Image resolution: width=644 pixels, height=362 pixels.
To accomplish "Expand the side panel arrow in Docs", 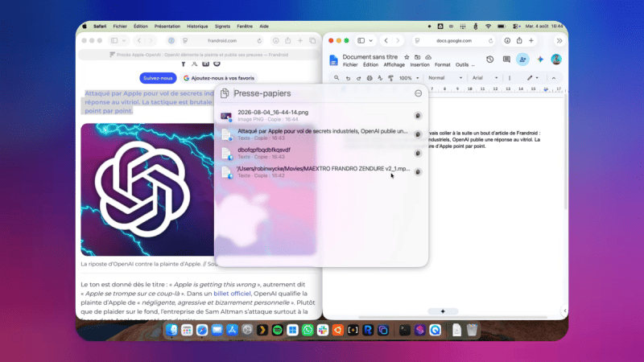I will pyautogui.click(x=565, y=311).
